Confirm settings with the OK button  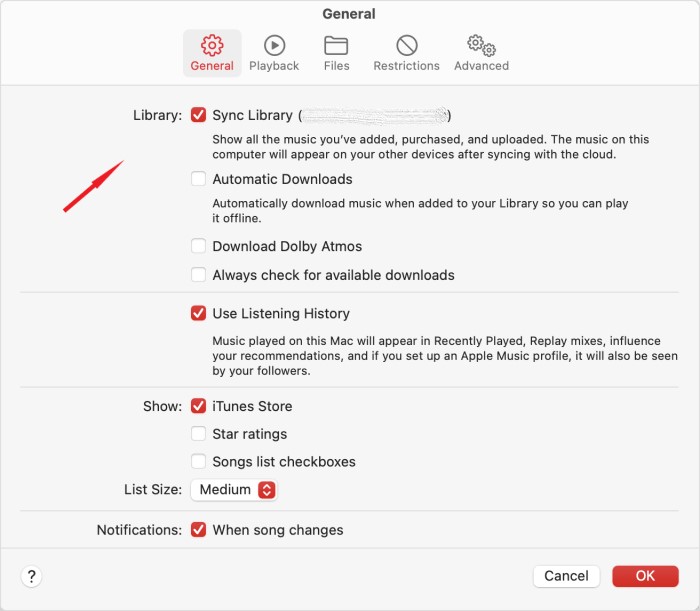click(645, 576)
